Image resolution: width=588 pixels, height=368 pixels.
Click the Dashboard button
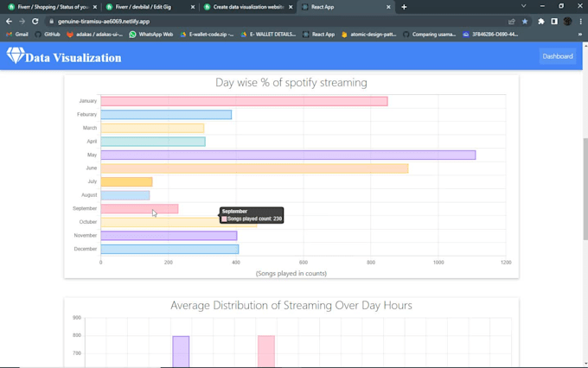point(558,56)
